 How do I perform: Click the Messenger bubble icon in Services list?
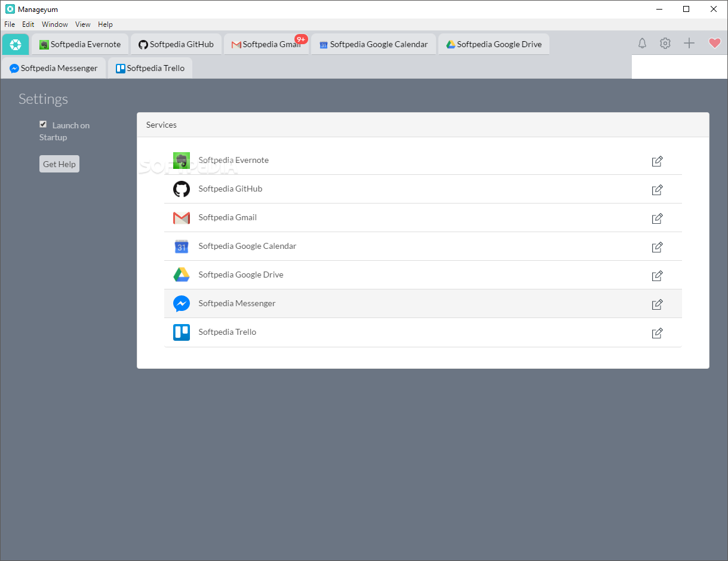click(182, 304)
